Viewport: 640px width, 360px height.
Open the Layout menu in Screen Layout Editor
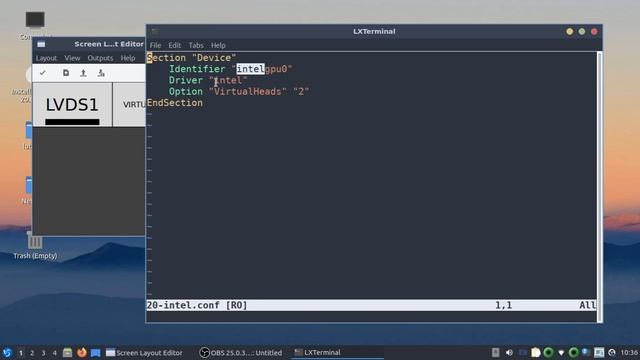click(46, 58)
